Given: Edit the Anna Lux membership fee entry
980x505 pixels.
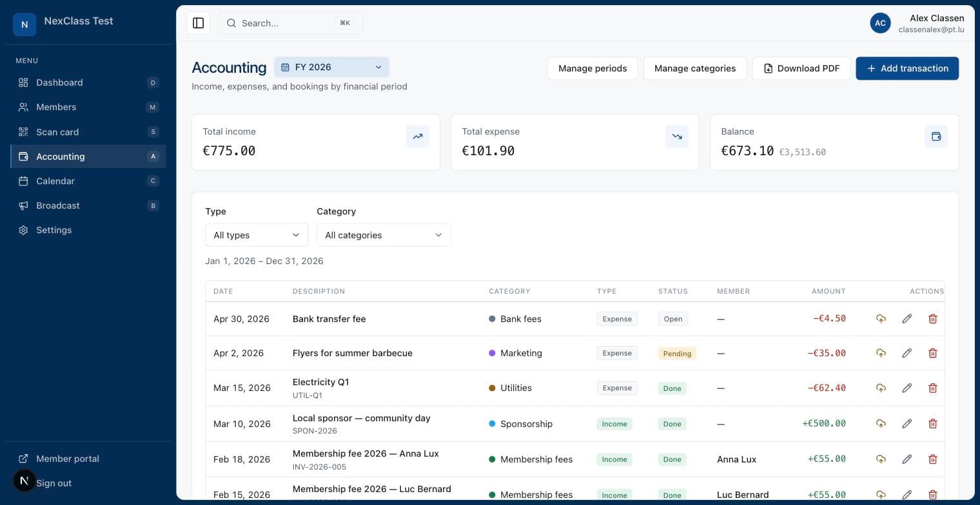Looking at the screenshot, I should click(x=906, y=459).
